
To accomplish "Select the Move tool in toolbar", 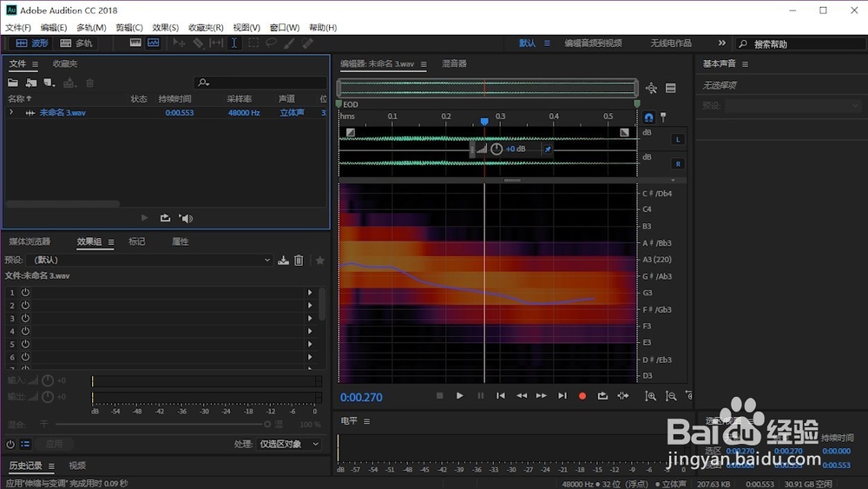I will pyautogui.click(x=179, y=43).
